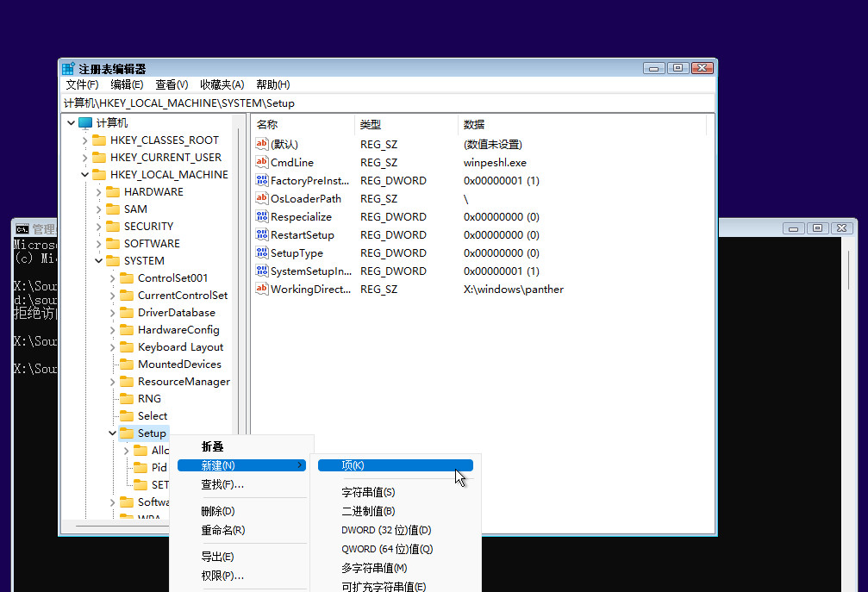The width and height of the screenshot is (868, 592).
Task: Click the DWORD icon beside SystemSetupIn...
Action: [x=262, y=271]
